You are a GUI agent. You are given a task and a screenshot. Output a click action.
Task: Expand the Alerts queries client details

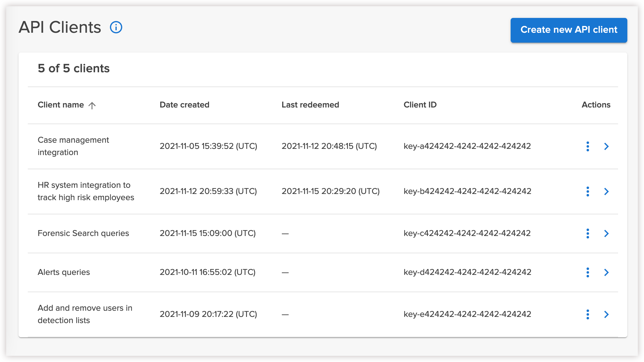point(607,272)
